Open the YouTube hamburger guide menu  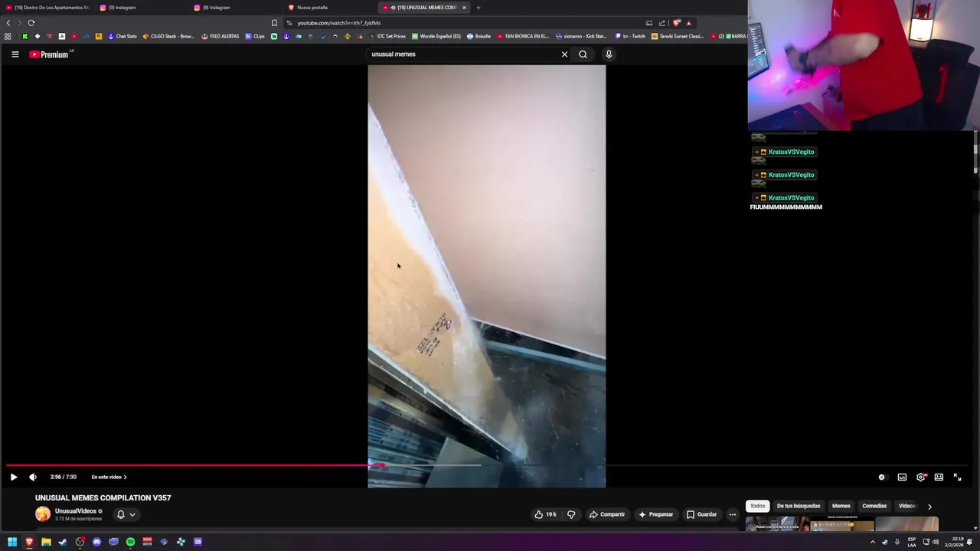15,54
